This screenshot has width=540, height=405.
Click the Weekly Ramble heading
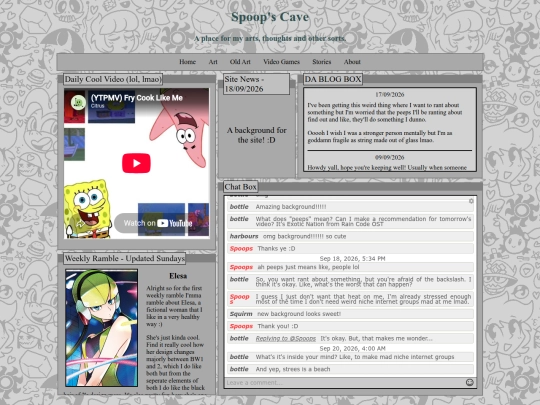125,259
